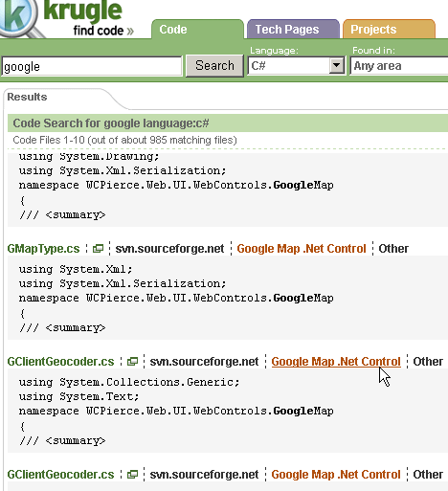Click svn.sourceforge.net beside GMapType.cs
Viewport: 448px width, 491px height.
[x=169, y=249]
